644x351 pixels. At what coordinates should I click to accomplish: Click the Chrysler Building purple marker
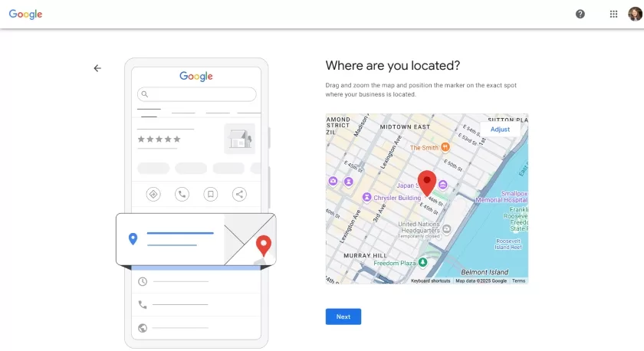point(366,198)
